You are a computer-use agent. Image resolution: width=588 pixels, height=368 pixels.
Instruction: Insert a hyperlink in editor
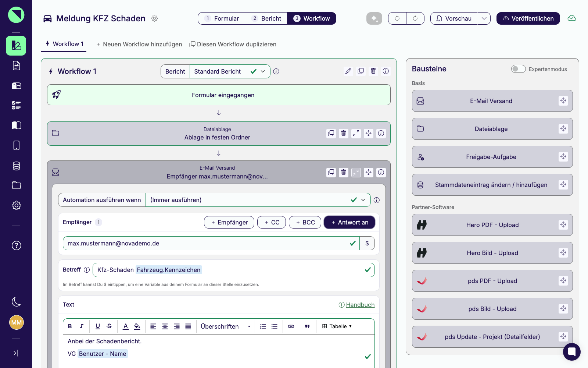tap(291, 326)
